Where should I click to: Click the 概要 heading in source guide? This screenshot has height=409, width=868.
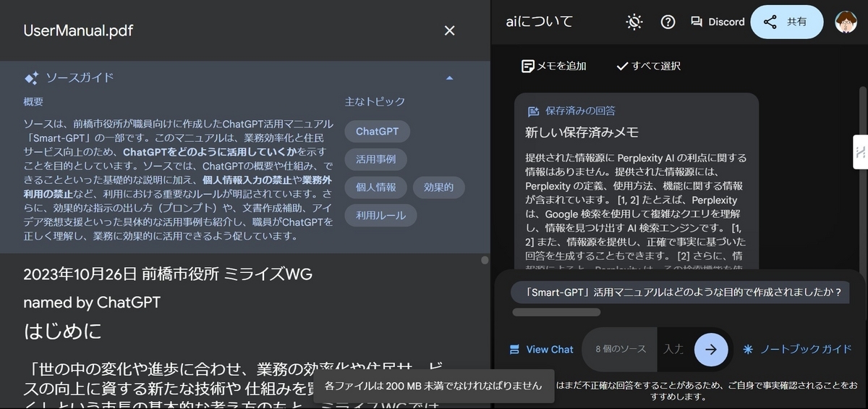pyautogui.click(x=33, y=101)
